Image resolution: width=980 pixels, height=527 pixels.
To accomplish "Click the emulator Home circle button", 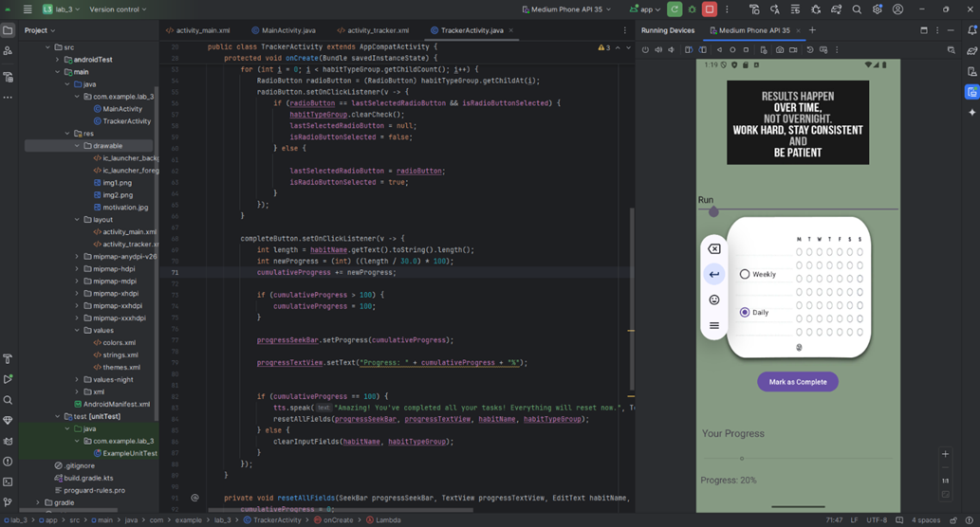I will tap(732, 50).
